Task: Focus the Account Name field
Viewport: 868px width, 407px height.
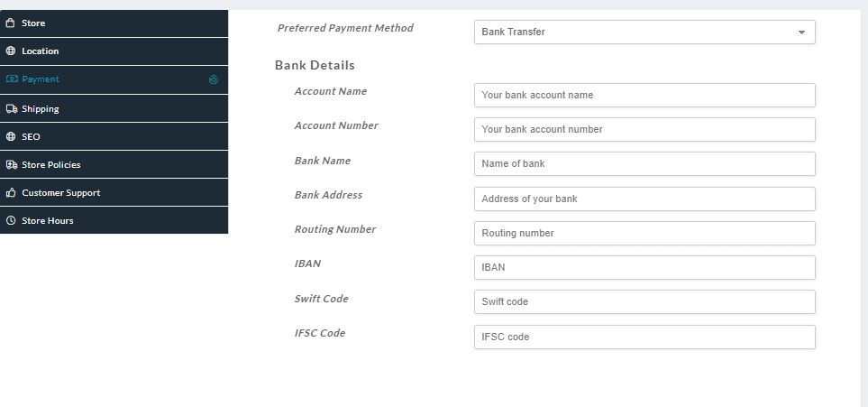Action: (644, 95)
